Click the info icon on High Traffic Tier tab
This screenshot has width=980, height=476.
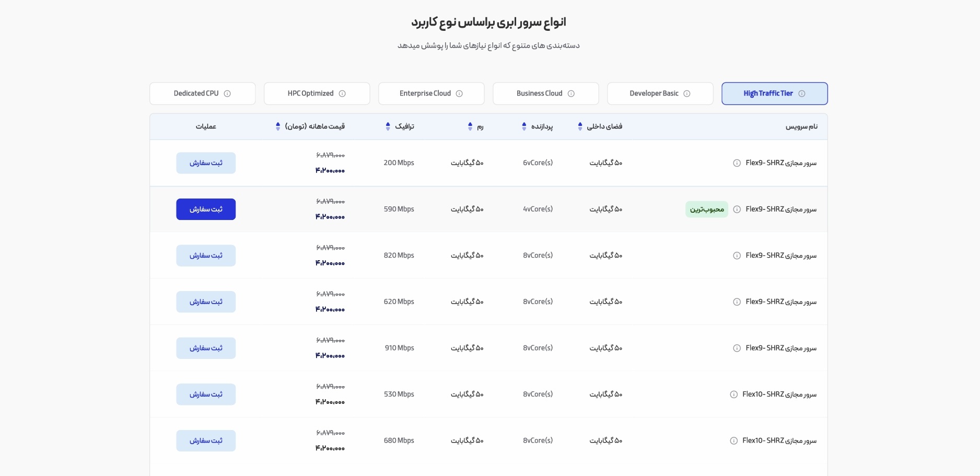coord(802,94)
